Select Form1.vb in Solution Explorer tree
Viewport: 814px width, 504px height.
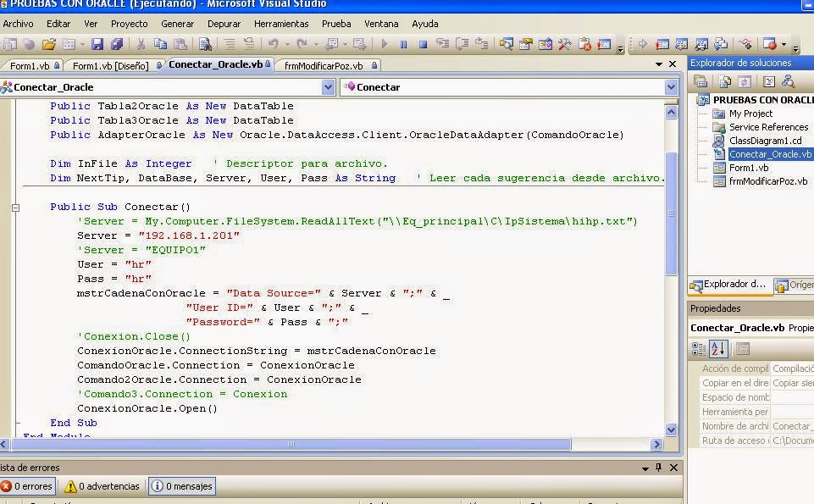(749, 168)
